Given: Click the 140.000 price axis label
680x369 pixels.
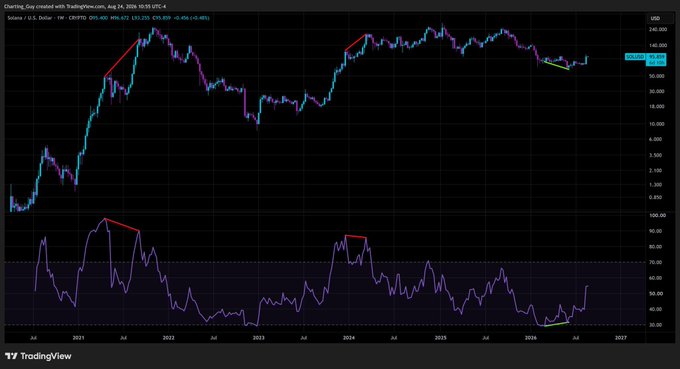Looking at the screenshot, I should point(658,45).
